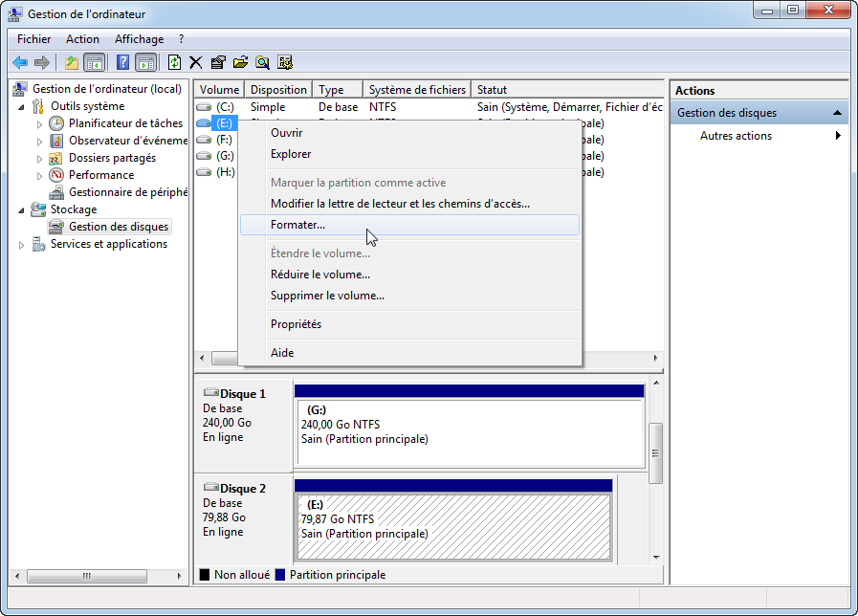Click the Gestion des disques tree icon

(x=56, y=227)
